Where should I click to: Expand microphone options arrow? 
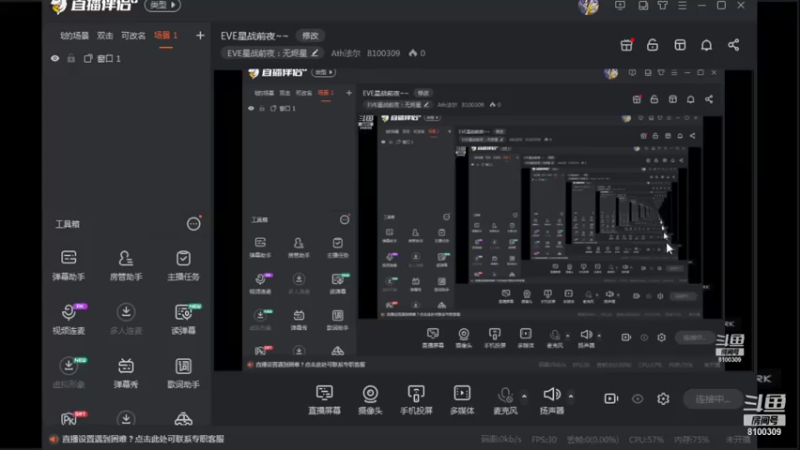524,396
